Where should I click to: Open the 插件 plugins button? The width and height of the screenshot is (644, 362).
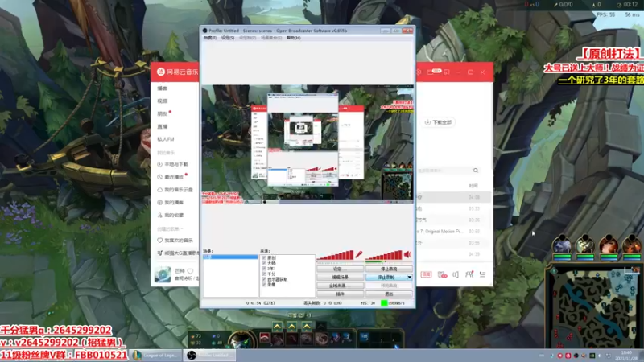click(x=340, y=294)
